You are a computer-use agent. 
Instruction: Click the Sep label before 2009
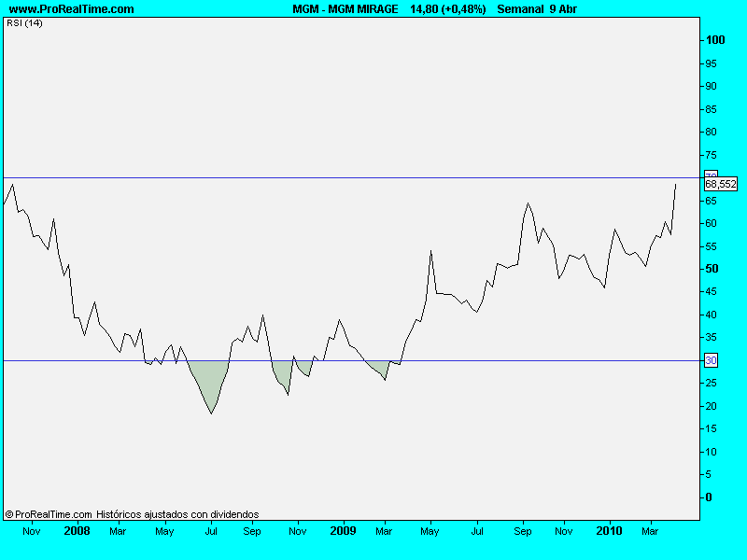coord(252,531)
